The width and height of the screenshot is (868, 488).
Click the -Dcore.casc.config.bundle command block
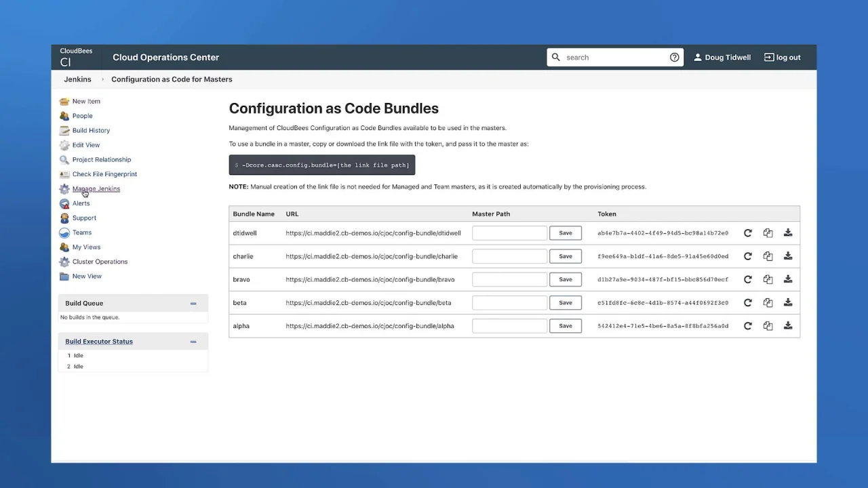[322, 165]
